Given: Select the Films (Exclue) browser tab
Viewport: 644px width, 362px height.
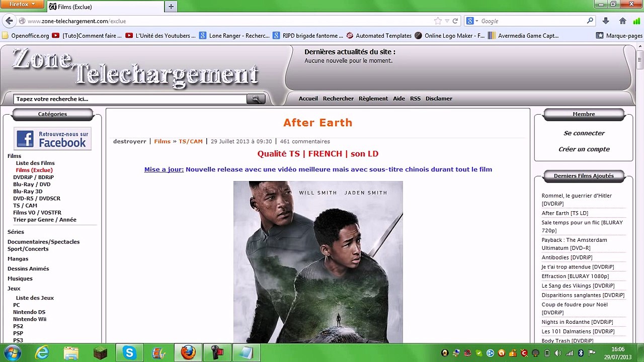Looking at the screenshot, I should click(106, 7).
